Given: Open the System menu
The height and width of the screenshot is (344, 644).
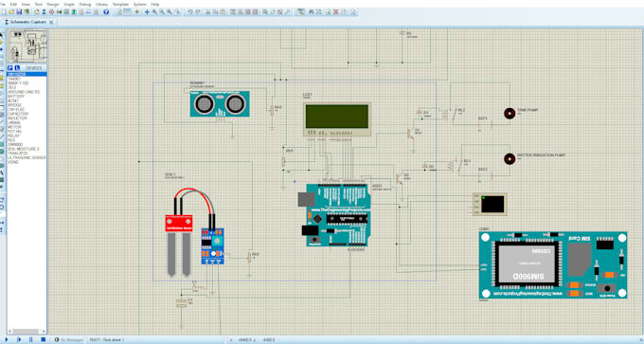Looking at the screenshot, I should pos(139,4).
